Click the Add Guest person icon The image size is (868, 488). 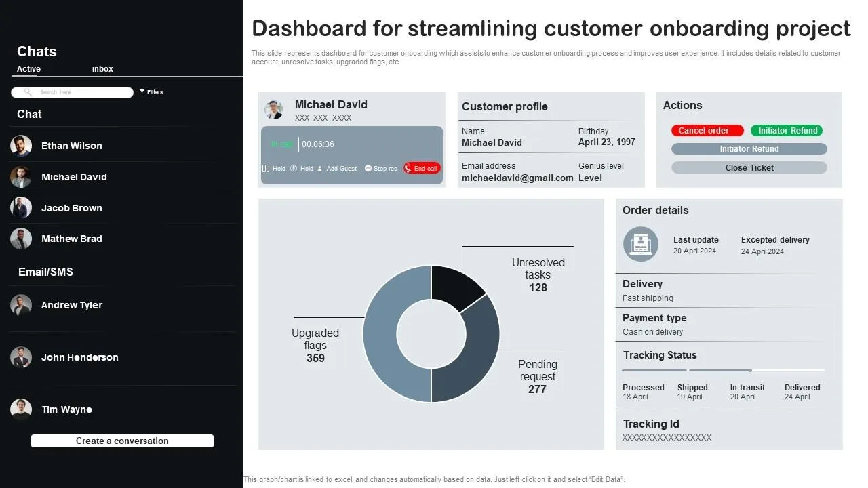click(320, 168)
